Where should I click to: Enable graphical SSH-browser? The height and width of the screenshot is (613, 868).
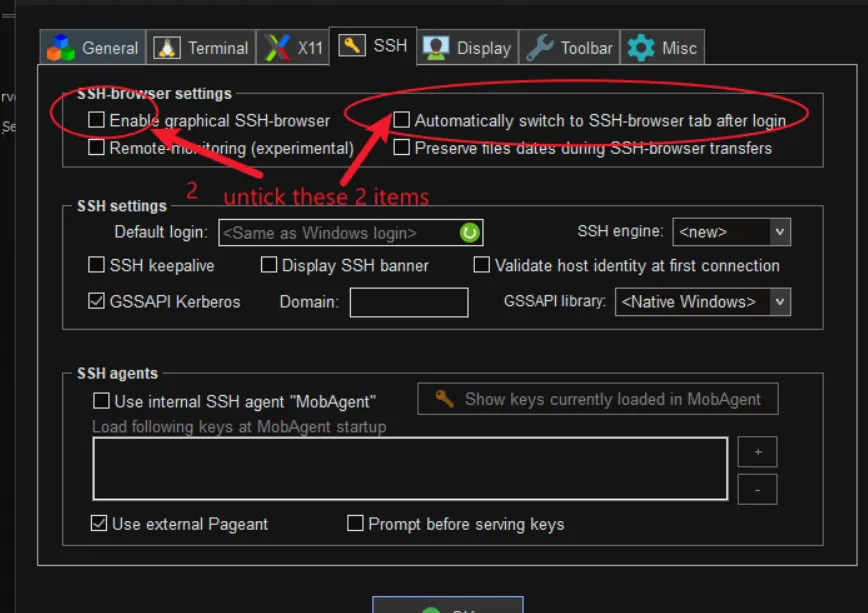point(96,119)
